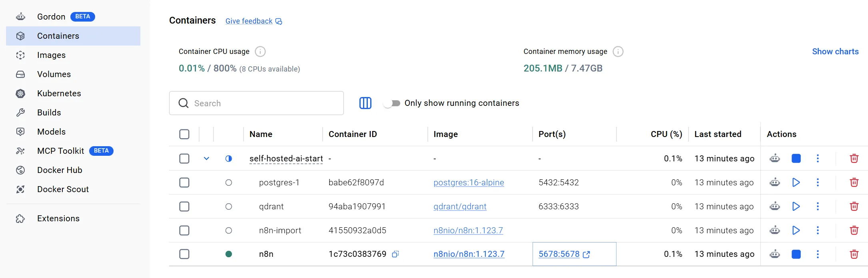
Task: Start the qdrant container with play icon
Action: click(x=796, y=207)
